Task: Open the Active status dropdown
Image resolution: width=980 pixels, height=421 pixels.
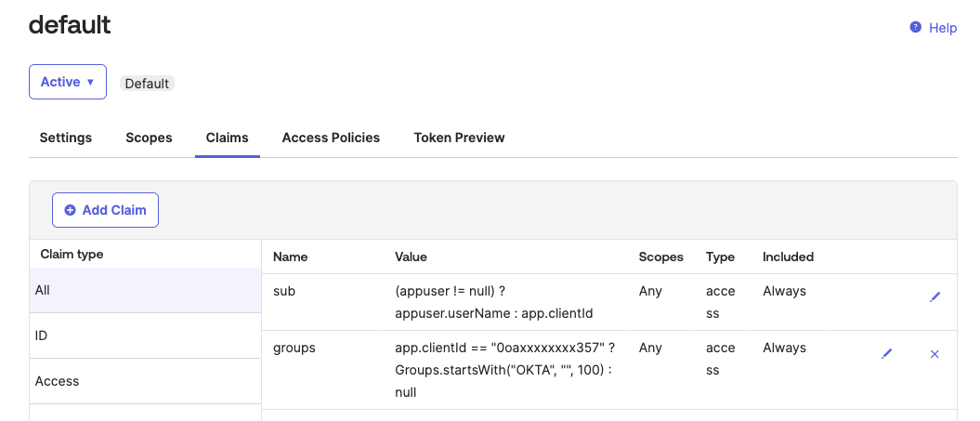Action: tap(68, 82)
